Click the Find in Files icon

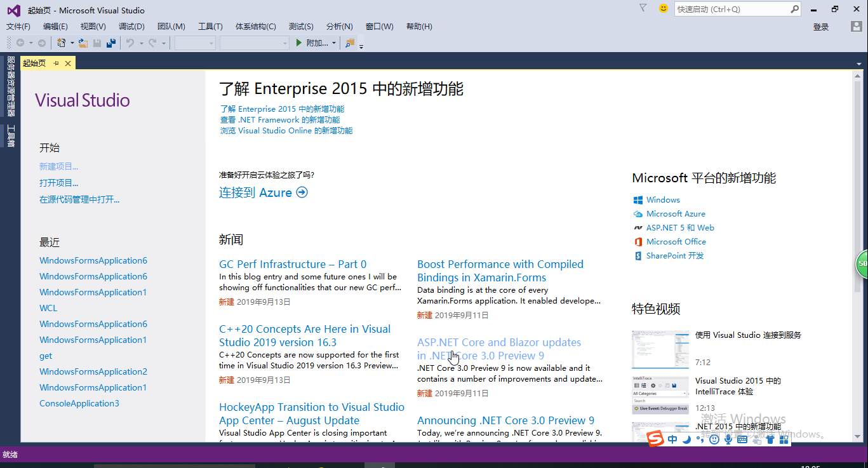350,43
